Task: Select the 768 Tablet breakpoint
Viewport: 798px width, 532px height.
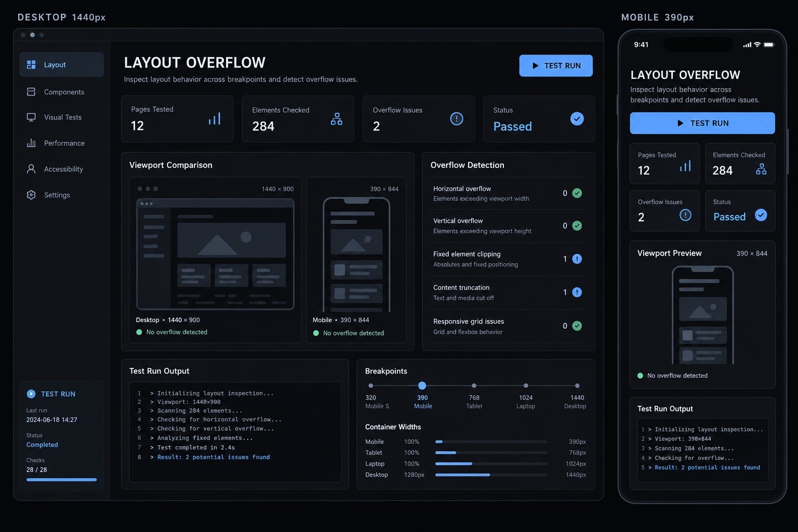Action: (474, 385)
